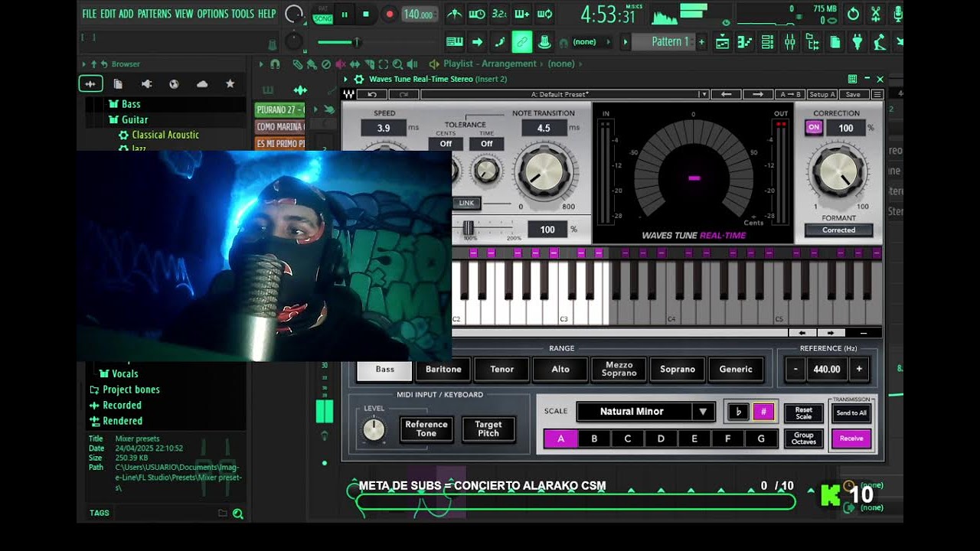Select browser web globe icon

pos(175,84)
